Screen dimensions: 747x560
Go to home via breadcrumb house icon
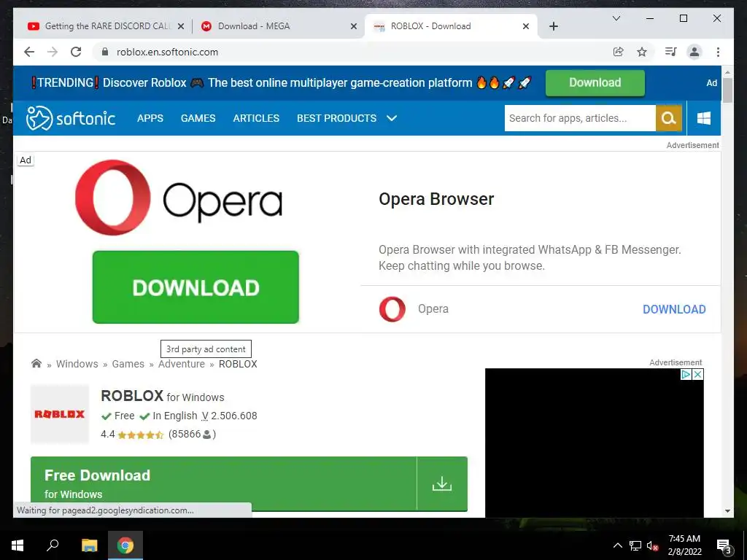pos(36,363)
